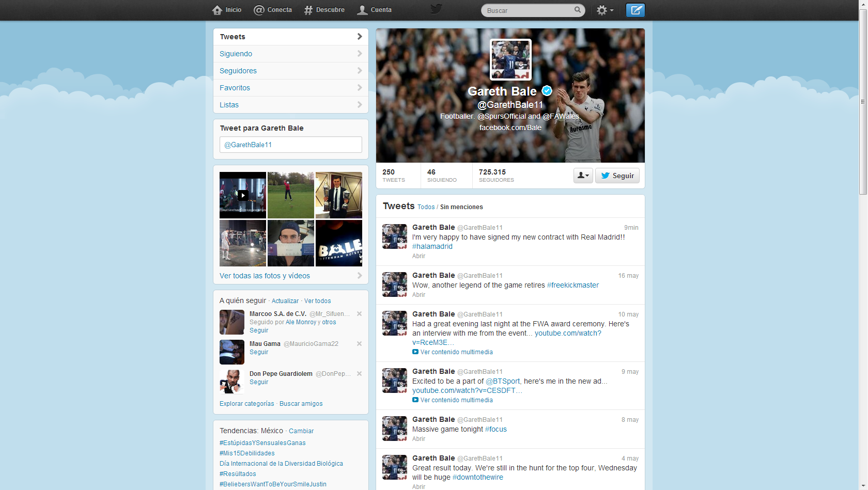This screenshot has width=868, height=490.
Task: Open the selfie with cap thumbnail
Action: click(291, 243)
